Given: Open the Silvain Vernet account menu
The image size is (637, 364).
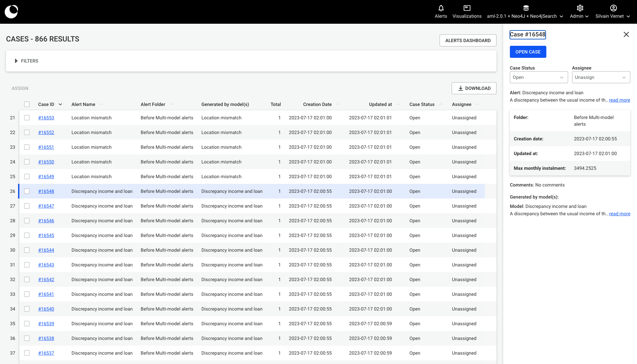Looking at the screenshot, I should click(613, 16).
